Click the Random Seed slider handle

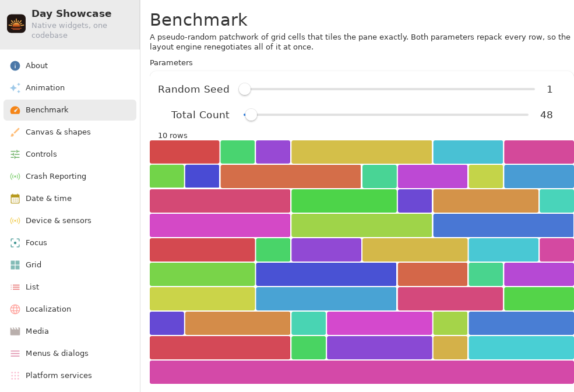pyautogui.click(x=245, y=89)
